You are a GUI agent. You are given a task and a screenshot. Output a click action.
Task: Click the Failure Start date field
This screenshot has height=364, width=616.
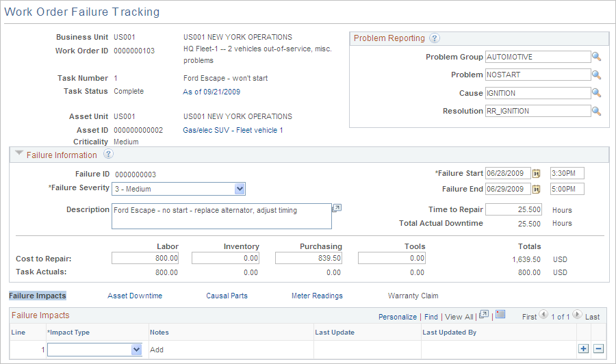tap(508, 173)
